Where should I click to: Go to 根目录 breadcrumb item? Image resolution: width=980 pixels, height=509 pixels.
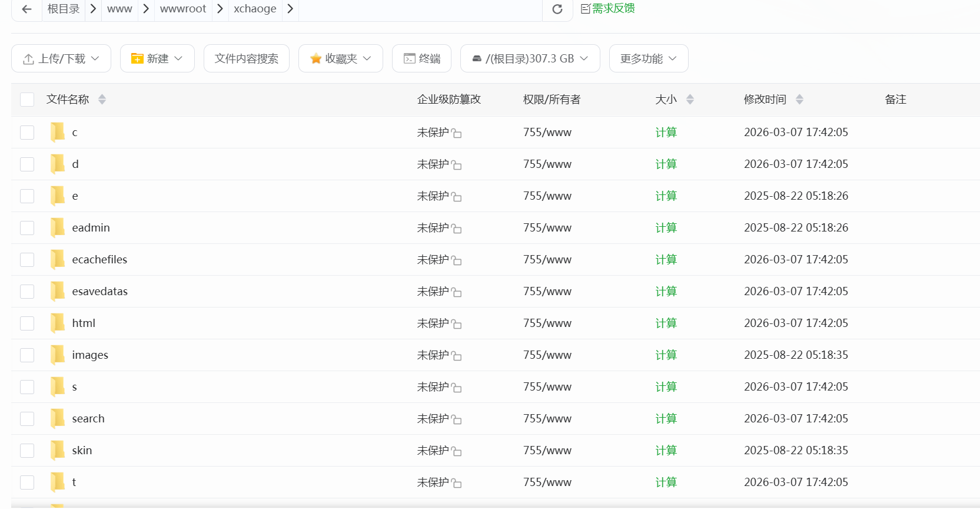tap(64, 9)
